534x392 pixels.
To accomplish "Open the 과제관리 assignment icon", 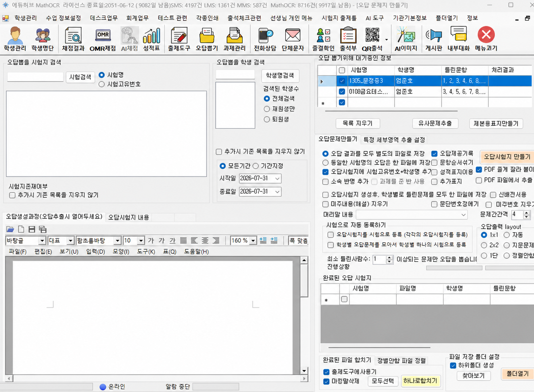I will [x=234, y=39].
